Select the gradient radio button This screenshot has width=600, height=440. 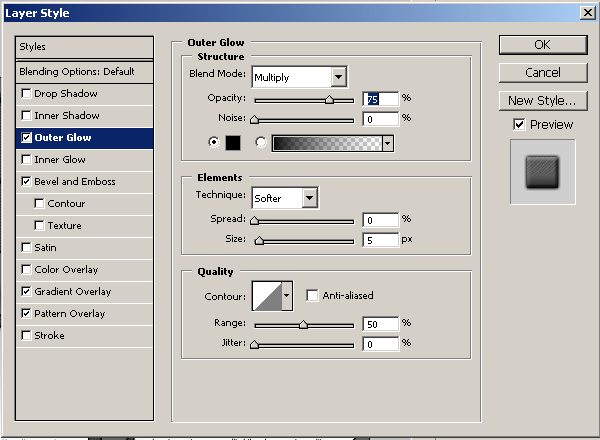click(x=261, y=143)
